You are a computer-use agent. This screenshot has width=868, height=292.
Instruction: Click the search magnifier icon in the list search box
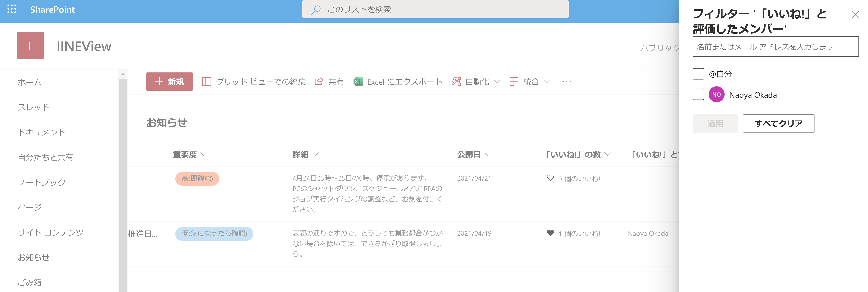coord(316,9)
